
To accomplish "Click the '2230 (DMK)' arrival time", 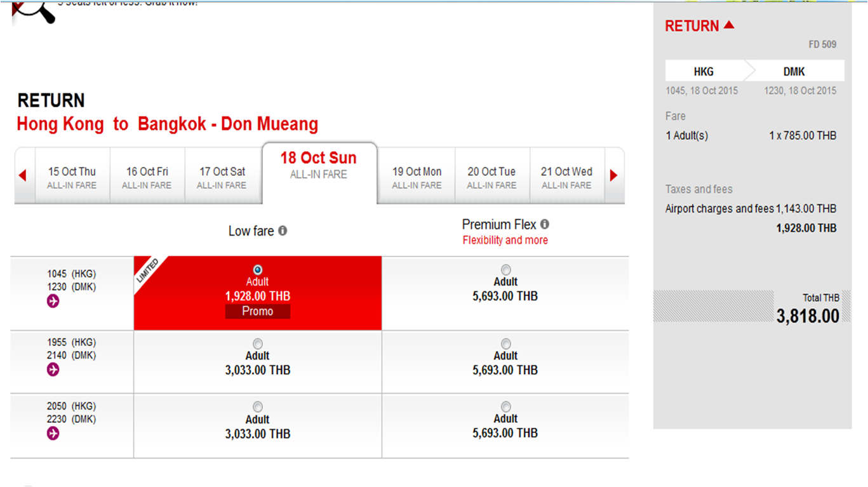I will 71,419.
